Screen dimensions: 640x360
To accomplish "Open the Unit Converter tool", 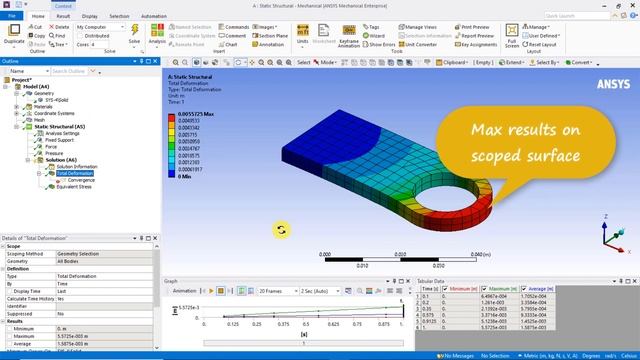I will [x=418, y=44].
